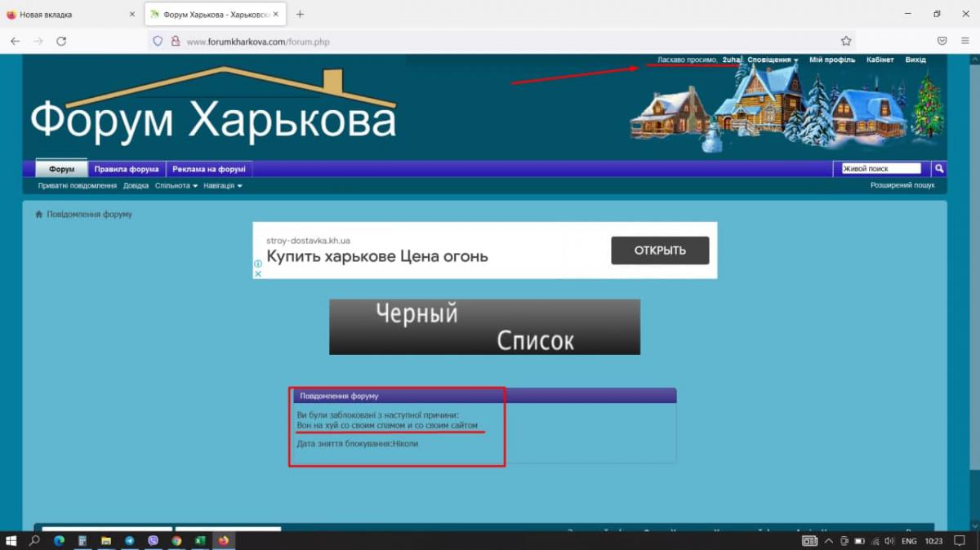Click the tracking protection shield icon
The height and width of the screenshot is (550, 980).
click(x=158, y=41)
